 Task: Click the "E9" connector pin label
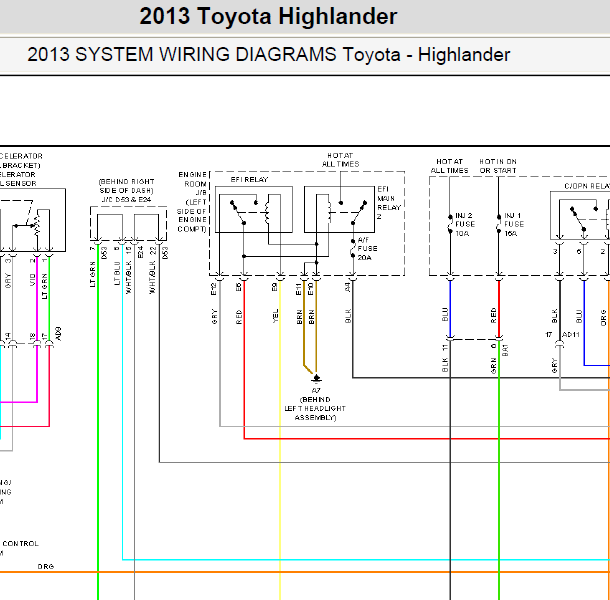click(x=275, y=287)
